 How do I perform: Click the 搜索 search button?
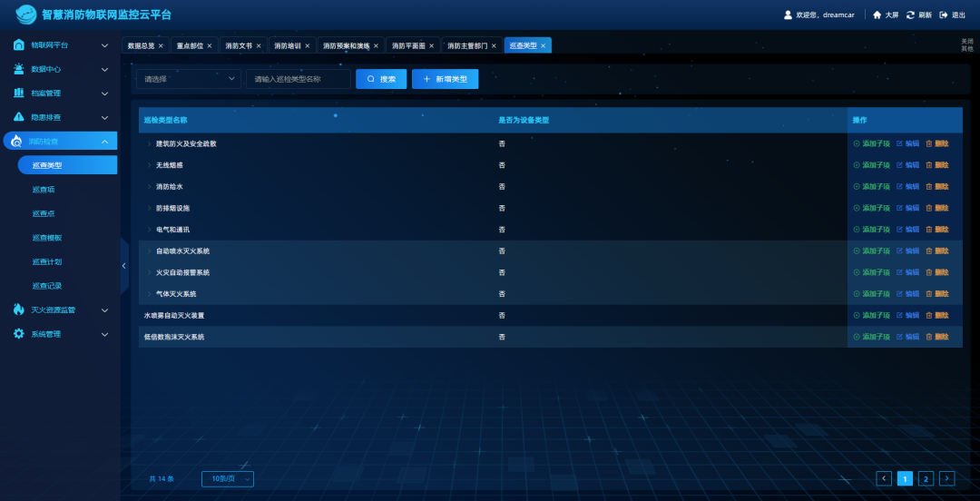pyautogui.click(x=381, y=79)
